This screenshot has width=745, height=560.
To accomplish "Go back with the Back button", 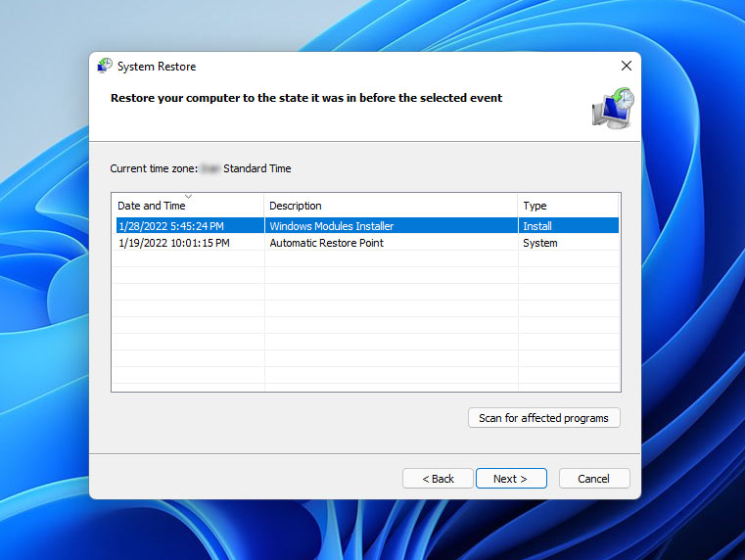I will (438, 479).
